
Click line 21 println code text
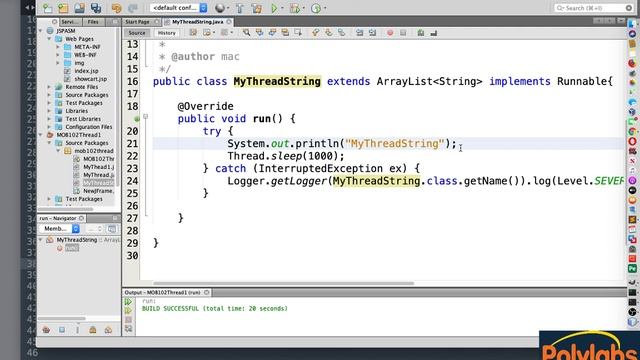point(342,144)
